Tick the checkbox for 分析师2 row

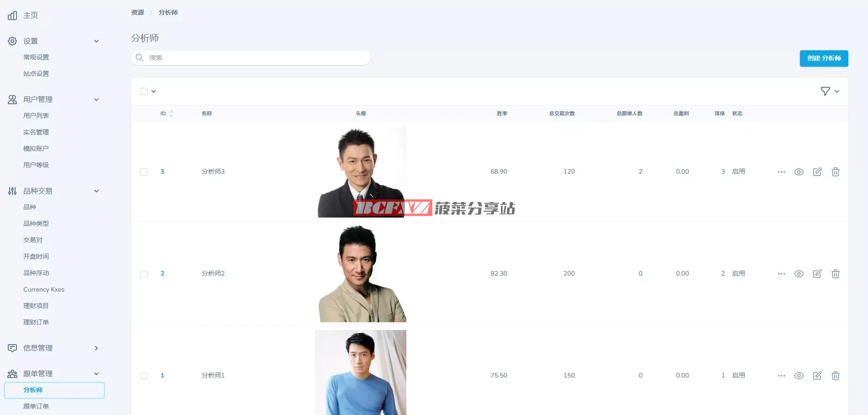coord(144,274)
